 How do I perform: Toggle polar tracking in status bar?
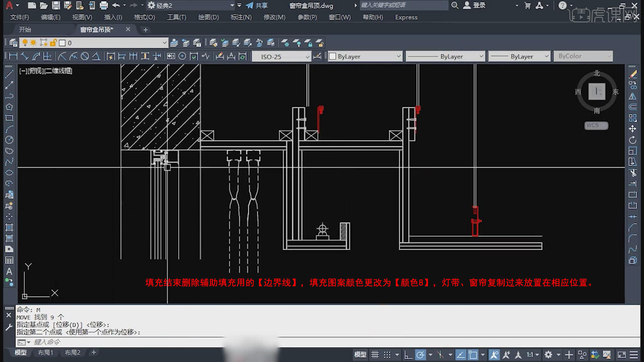click(x=420, y=355)
